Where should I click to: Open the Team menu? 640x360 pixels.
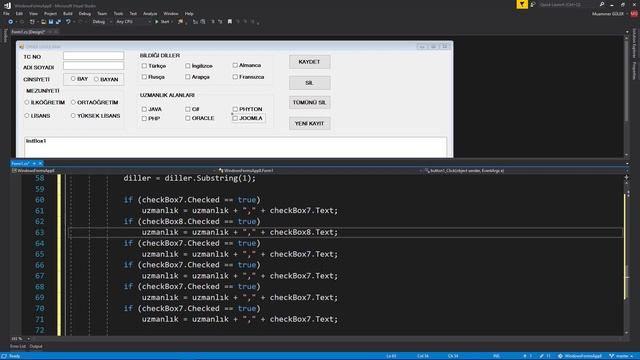[x=102, y=13]
